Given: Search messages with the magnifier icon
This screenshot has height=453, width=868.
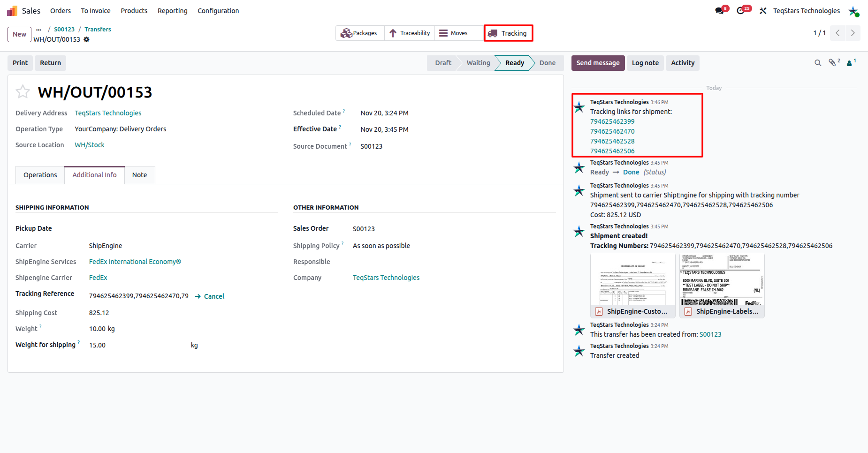Looking at the screenshot, I should pyautogui.click(x=818, y=63).
